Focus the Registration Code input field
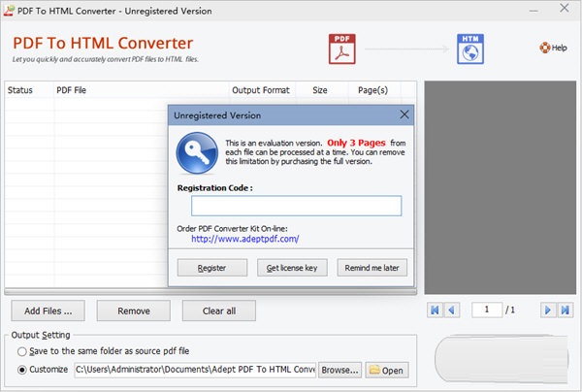This screenshot has width=582, height=392. (x=296, y=206)
